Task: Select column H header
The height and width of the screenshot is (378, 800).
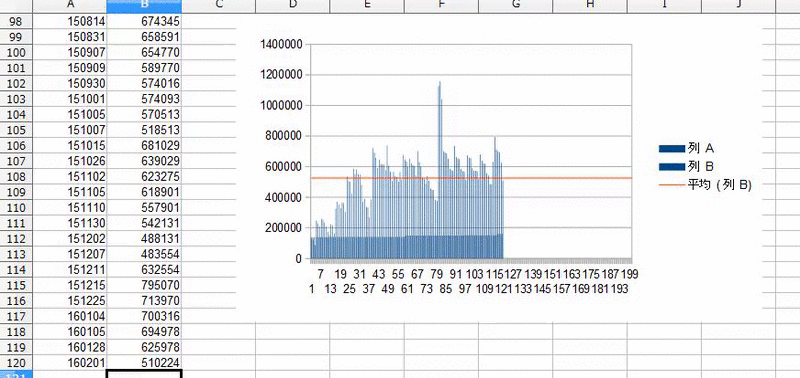Action: pos(590,6)
